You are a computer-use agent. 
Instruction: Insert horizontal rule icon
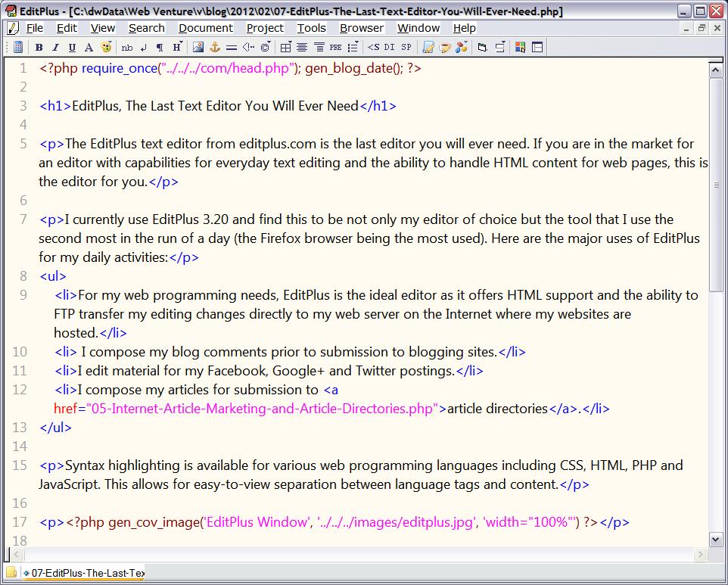(232, 48)
